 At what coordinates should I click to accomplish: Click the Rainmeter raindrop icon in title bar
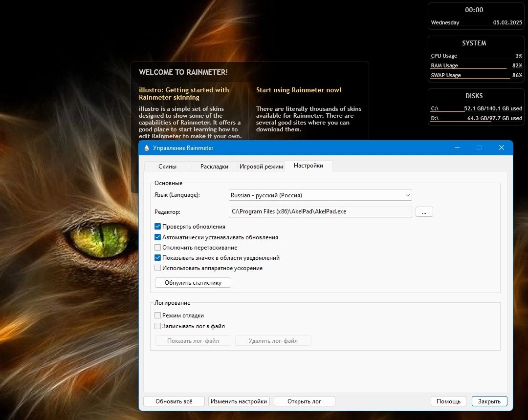pyautogui.click(x=147, y=148)
